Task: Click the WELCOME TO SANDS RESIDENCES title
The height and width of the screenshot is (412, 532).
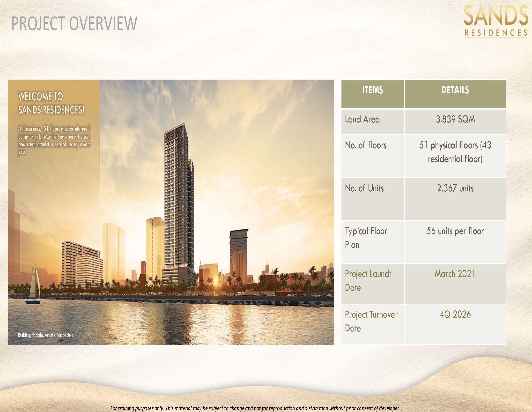Action: (51, 103)
